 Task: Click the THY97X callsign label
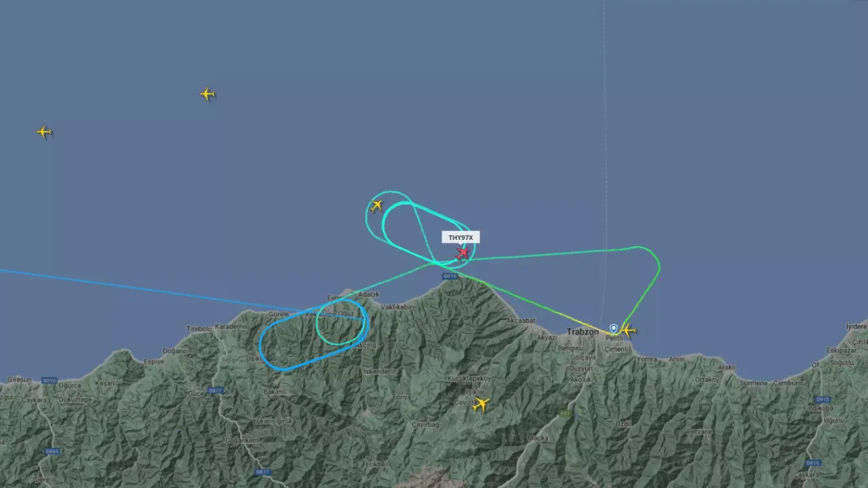461,238
